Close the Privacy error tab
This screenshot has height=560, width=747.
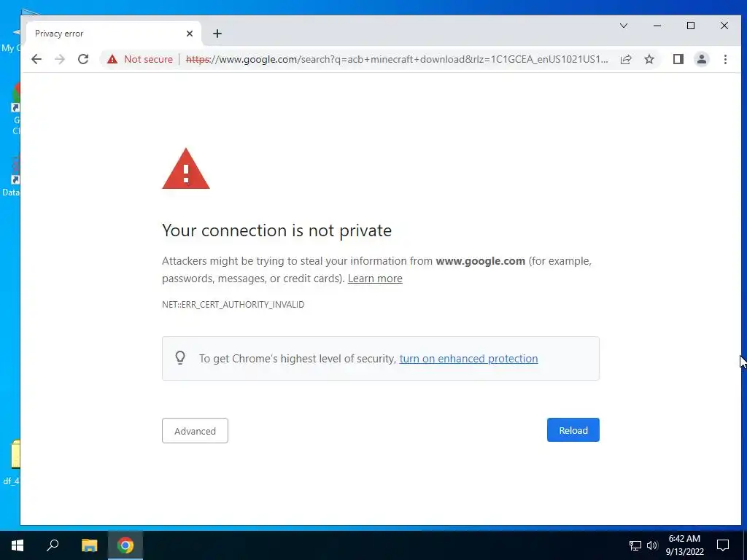click(x=190, y=34)
